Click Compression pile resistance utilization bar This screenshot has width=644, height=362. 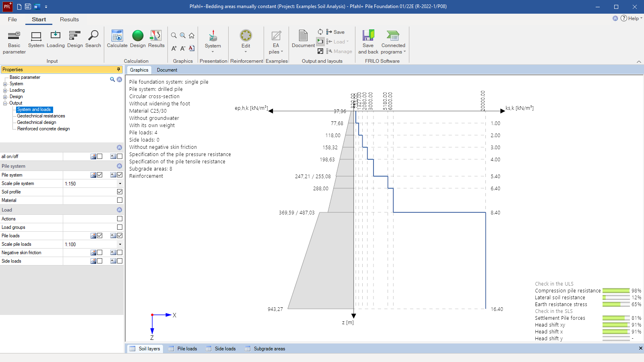click(616, 291)
